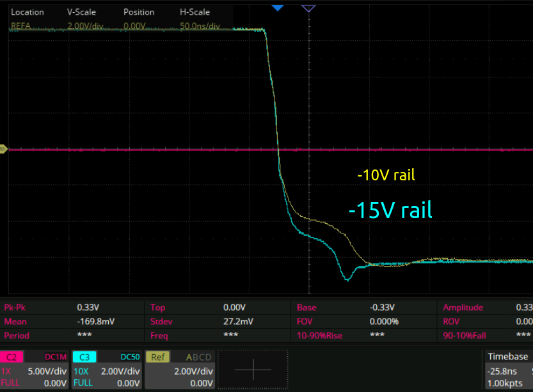Click the blue trigger delay marker triangle

(277, 8)
